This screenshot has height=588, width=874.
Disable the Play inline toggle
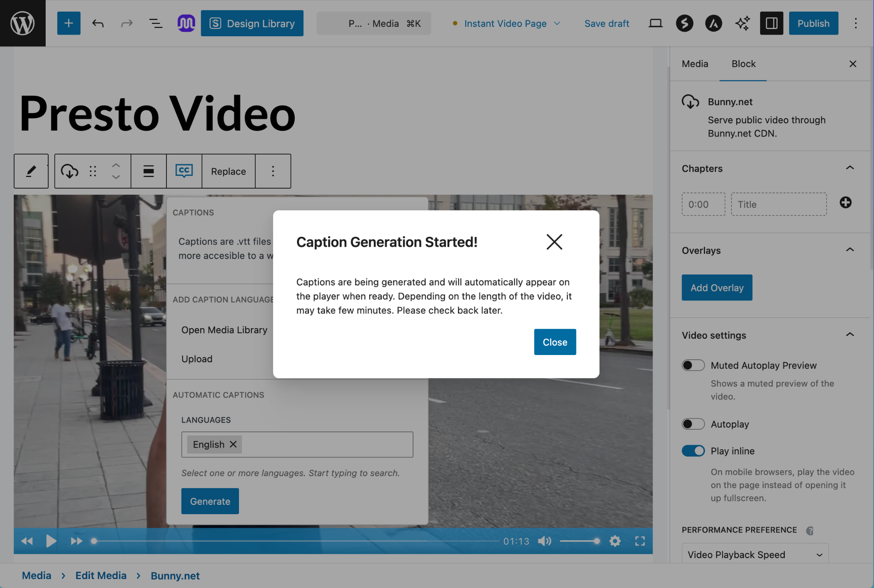(x=693, y=451)
